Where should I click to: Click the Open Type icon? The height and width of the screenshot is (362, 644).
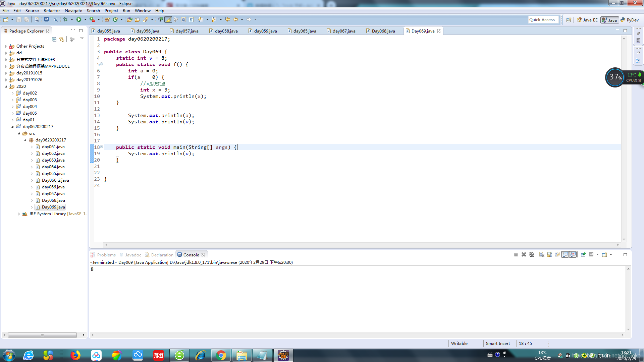129,20
